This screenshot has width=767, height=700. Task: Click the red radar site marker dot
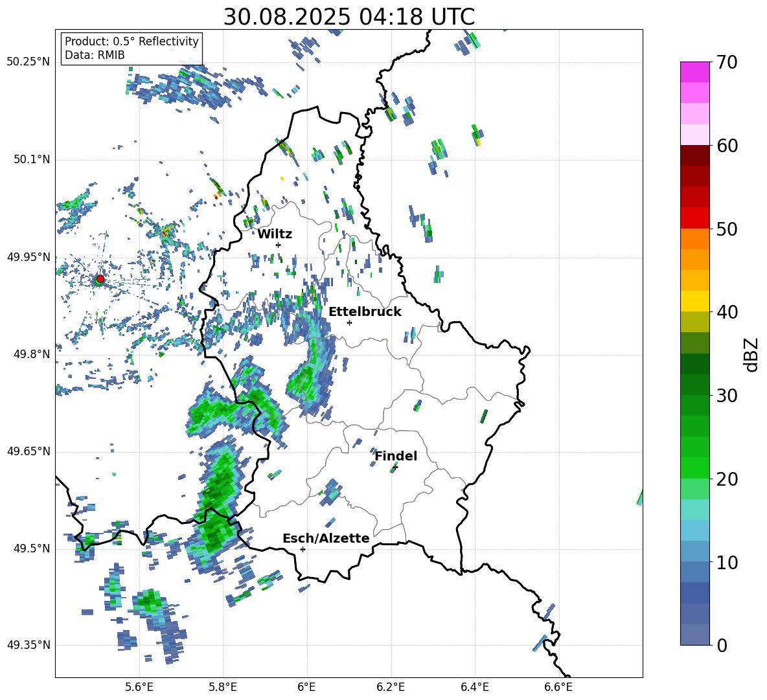point(100,278)
